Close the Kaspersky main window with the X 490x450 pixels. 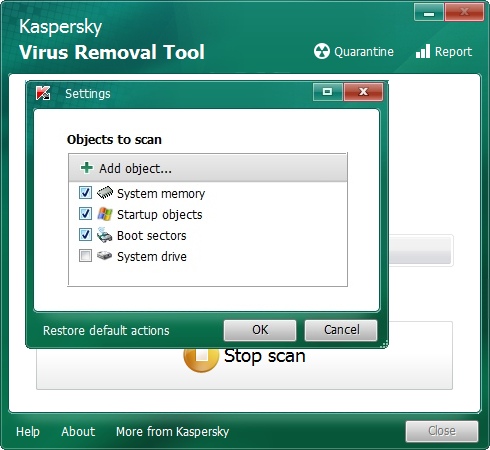click(x=464, y=12)
